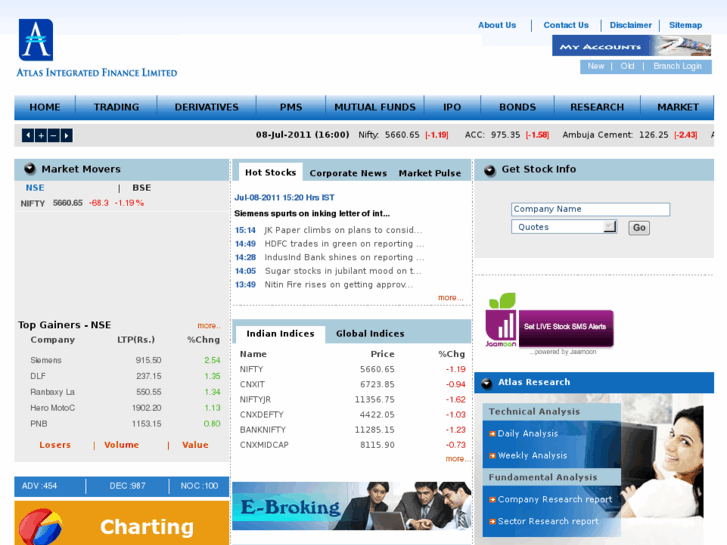Switch to the Hot Stocks tab
Screen dimensions: 727x545
[271, 173]
